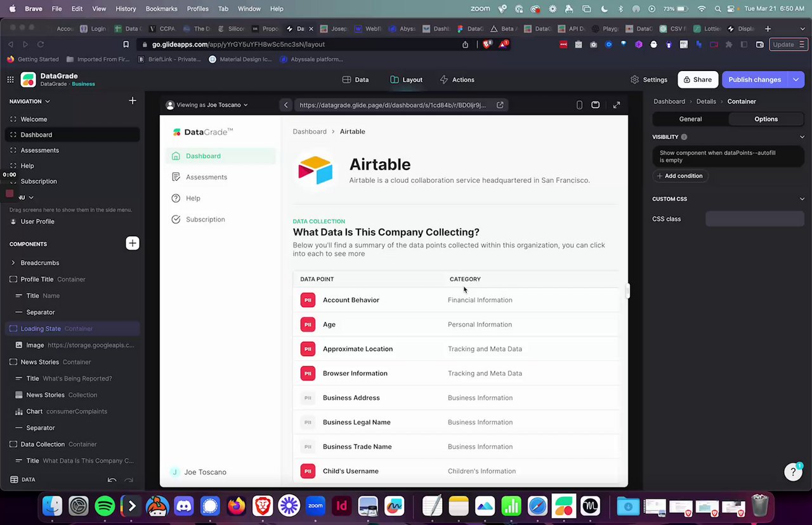The height and width of the screenshot is (525, 812).
Task: Open the Bookmarks menu
Action: 161,9
